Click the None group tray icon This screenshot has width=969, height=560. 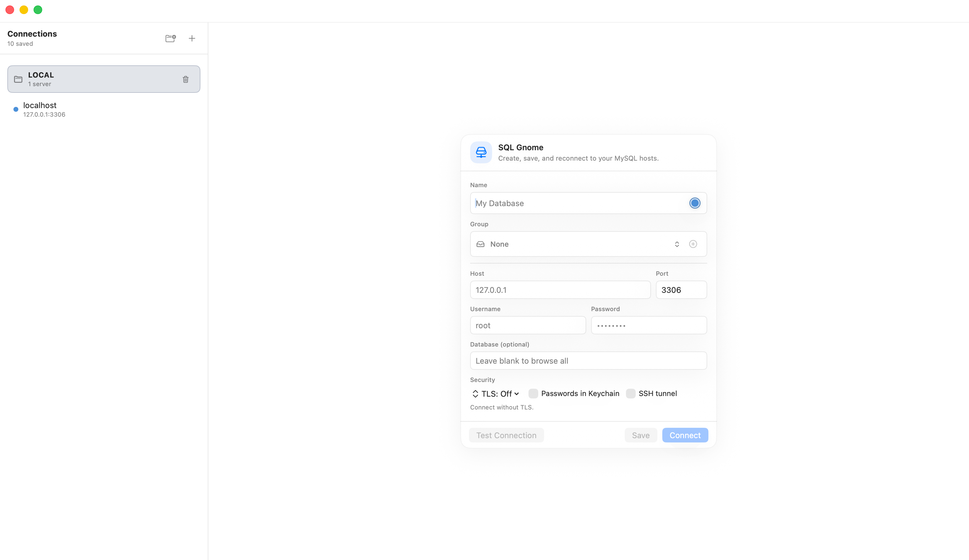click(480, 244)
